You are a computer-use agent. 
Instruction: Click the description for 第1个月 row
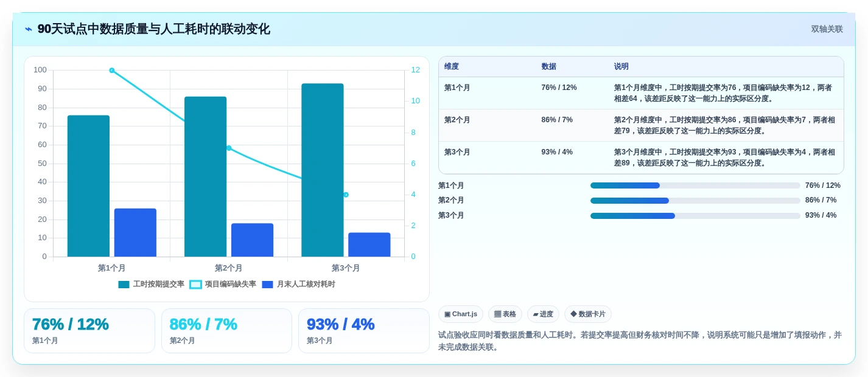(723, 93)
